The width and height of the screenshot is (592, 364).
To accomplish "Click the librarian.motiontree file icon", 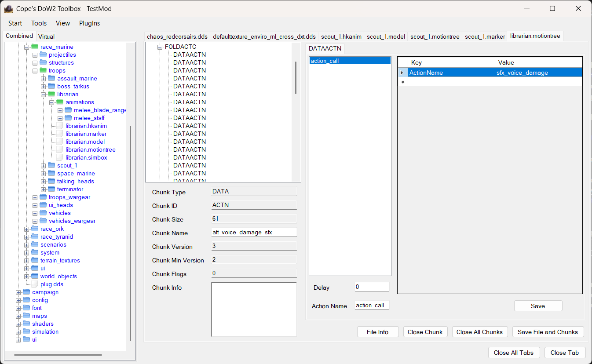I will 60,149.
